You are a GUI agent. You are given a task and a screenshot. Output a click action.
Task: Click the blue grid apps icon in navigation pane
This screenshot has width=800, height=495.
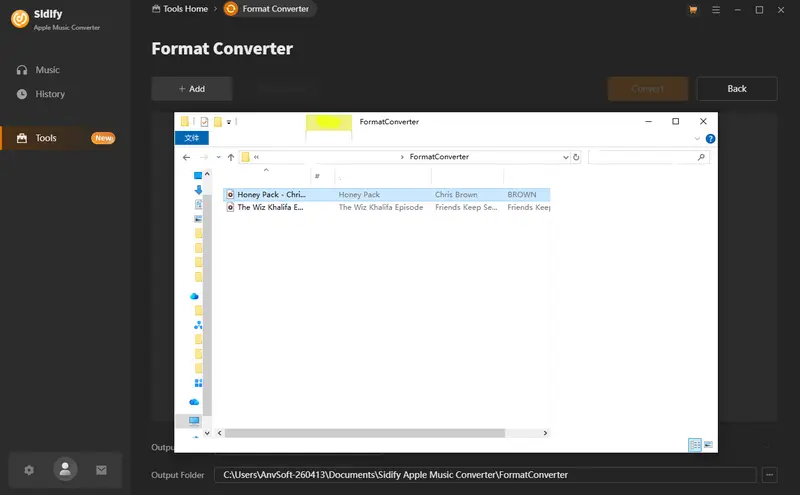pyautogui.click(x=198, y=383)
